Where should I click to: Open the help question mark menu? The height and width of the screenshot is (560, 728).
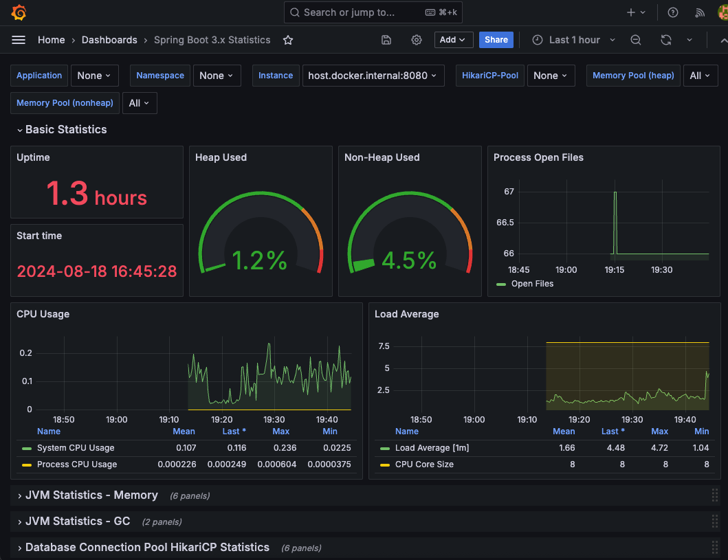[x=673, y=12]
